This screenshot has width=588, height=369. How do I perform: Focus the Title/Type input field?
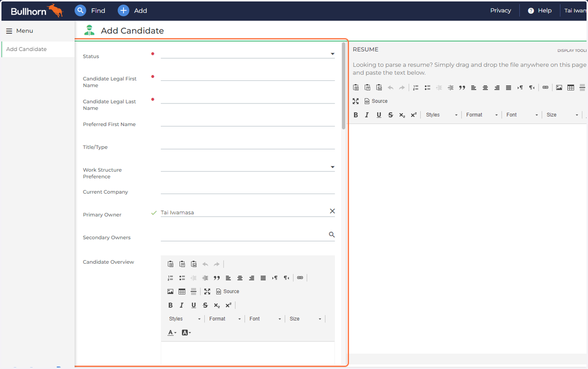(x=248, y=144)
